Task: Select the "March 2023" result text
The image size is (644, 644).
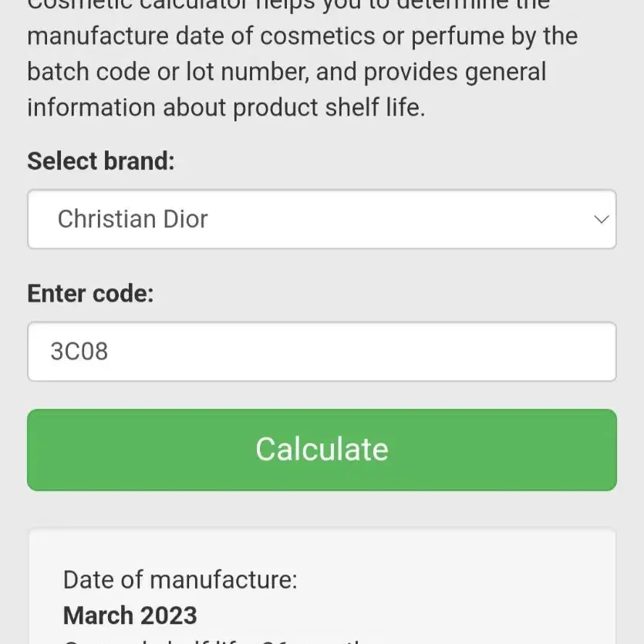Action: coord(130,615)
